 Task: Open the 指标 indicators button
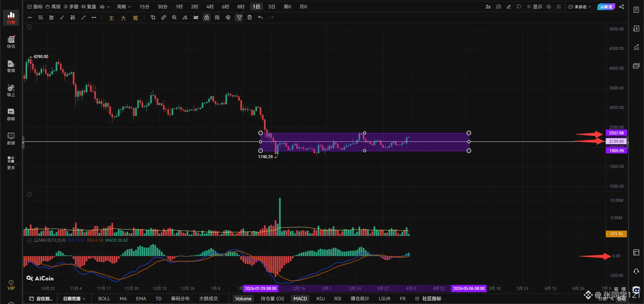tap(35, 7)
